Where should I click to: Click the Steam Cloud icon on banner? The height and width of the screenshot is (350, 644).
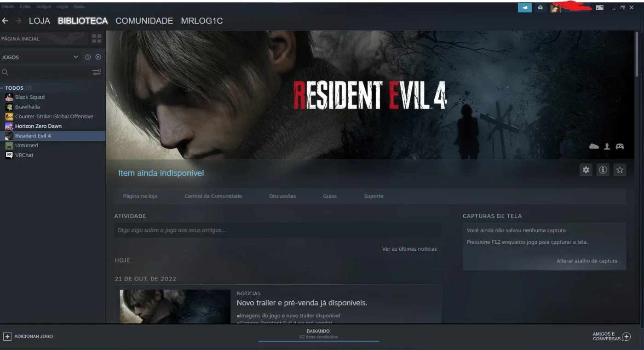tap(594, 146)
